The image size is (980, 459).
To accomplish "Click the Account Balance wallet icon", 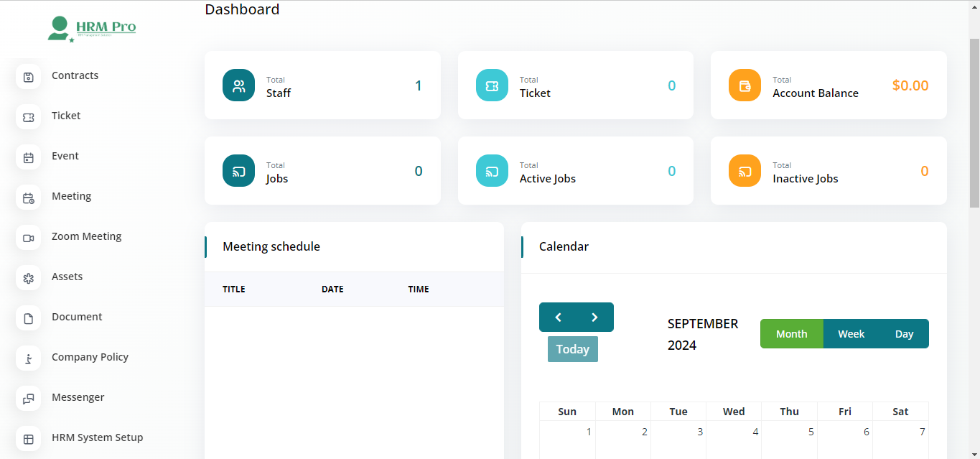I will tap(745, 85).
